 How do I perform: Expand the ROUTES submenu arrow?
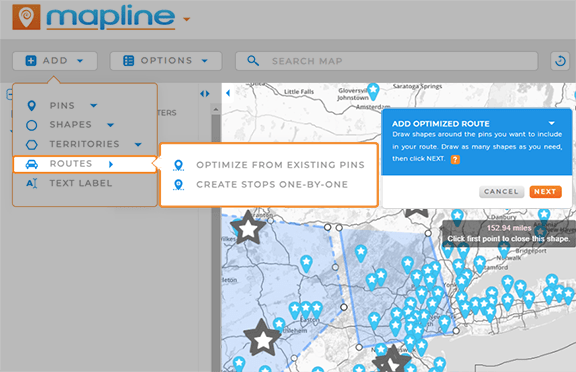[x=111, y=164]
